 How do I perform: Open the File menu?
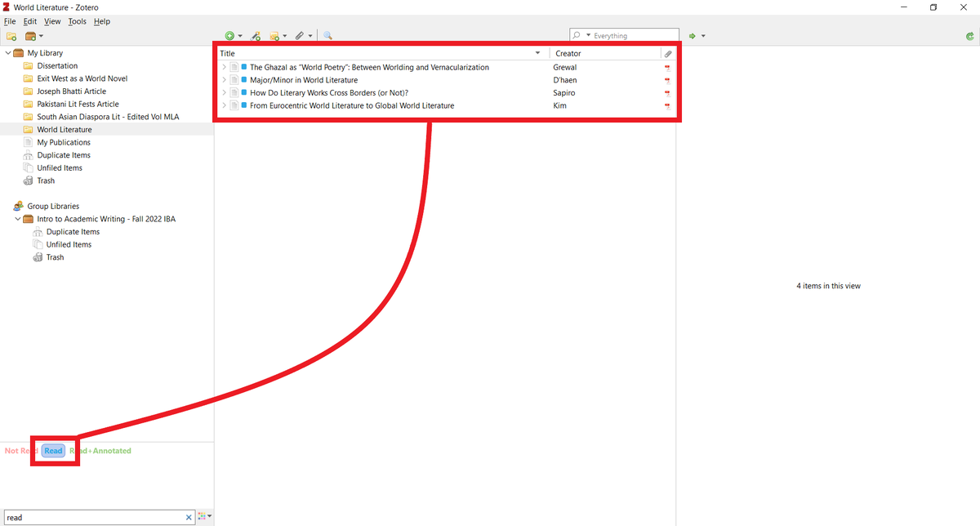tap(10, 21)
